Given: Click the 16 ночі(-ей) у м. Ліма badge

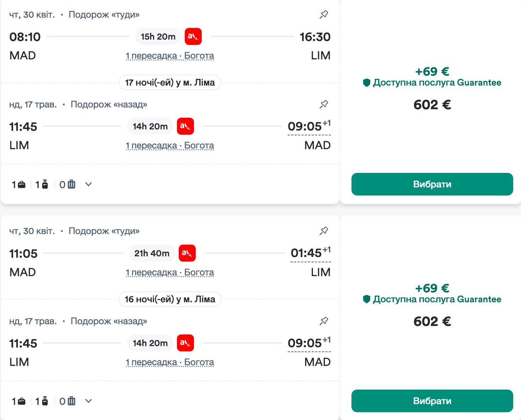Looking at the screenshot, I should (x=170, y=299).
